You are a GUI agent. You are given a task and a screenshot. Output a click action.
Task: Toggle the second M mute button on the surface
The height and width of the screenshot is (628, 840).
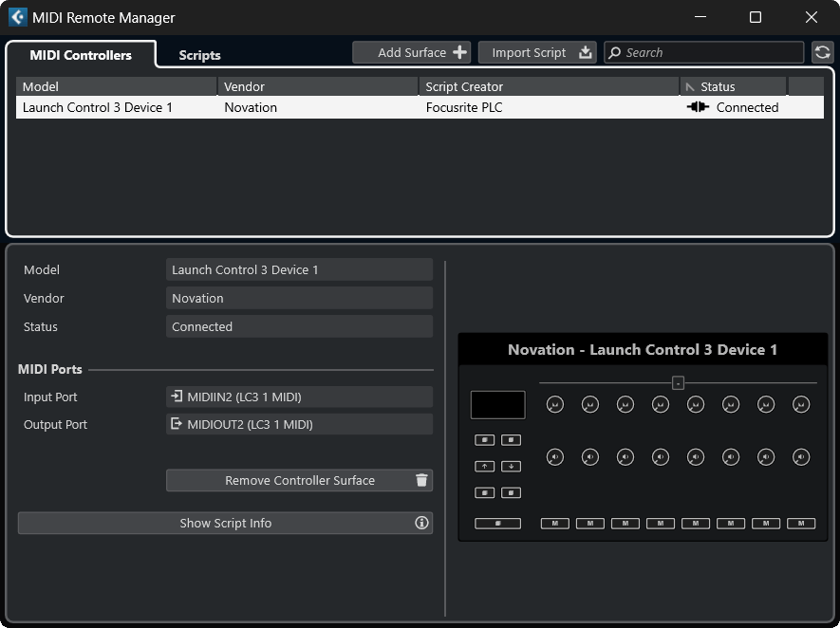pos(589,524)
